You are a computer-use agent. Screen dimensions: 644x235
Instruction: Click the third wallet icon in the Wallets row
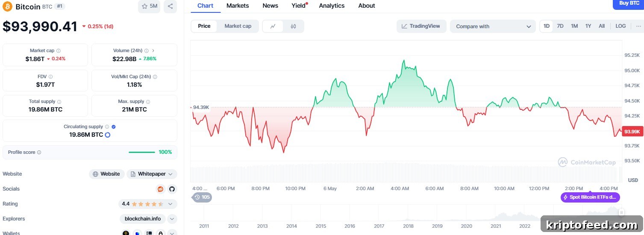point(149,233)
